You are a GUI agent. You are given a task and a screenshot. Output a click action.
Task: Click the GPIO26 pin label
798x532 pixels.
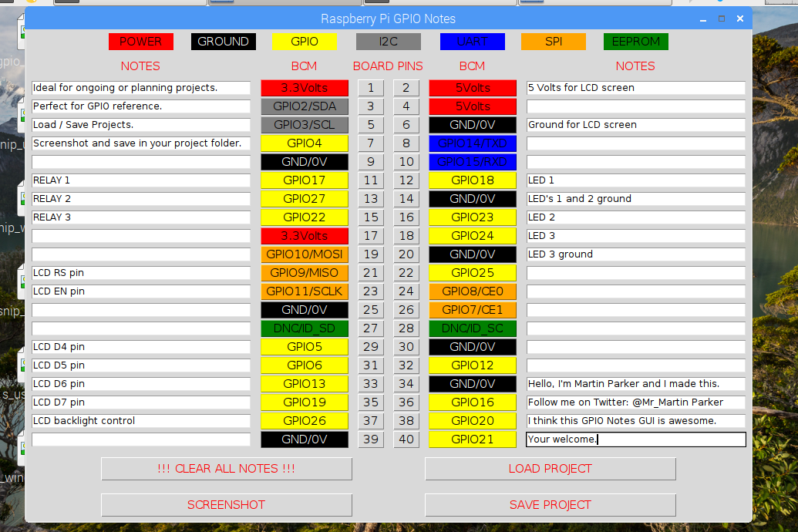(305, 421)
